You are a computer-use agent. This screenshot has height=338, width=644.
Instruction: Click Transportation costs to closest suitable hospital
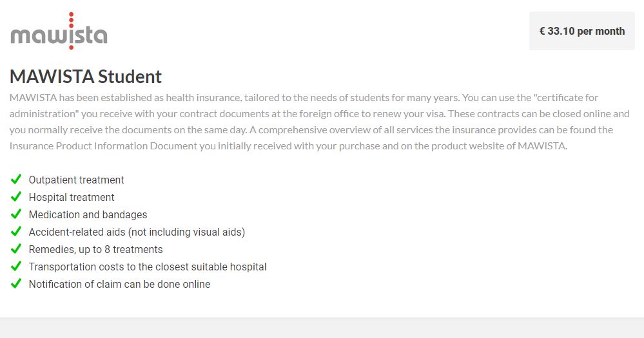click(x=147, y=267)
